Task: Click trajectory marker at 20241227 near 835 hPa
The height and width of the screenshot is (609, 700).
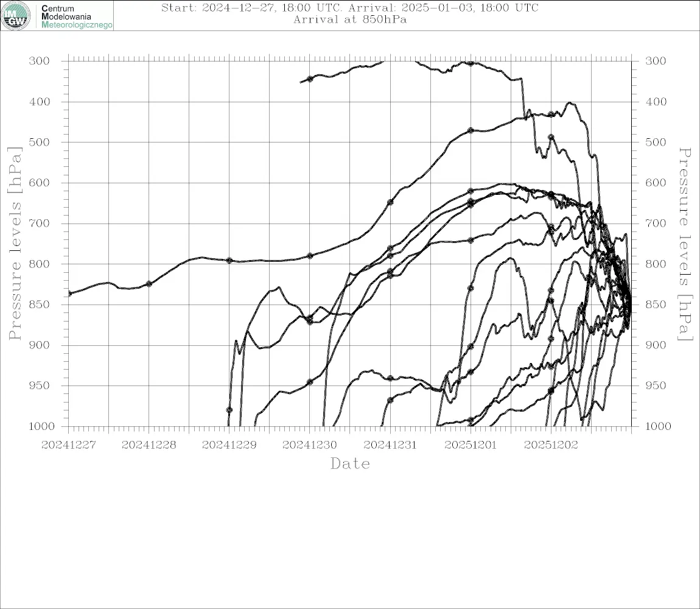Action: pos(69,294)
